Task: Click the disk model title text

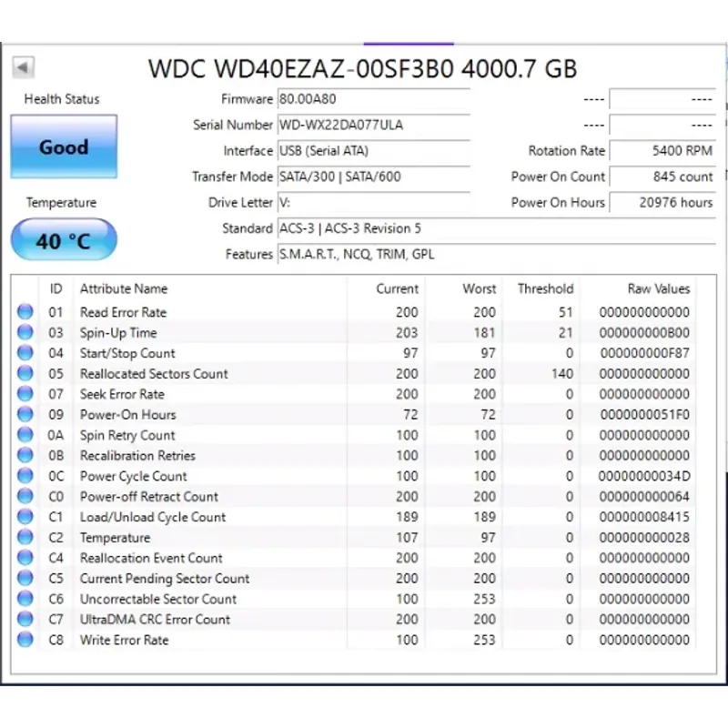Action: pos(362,69)
